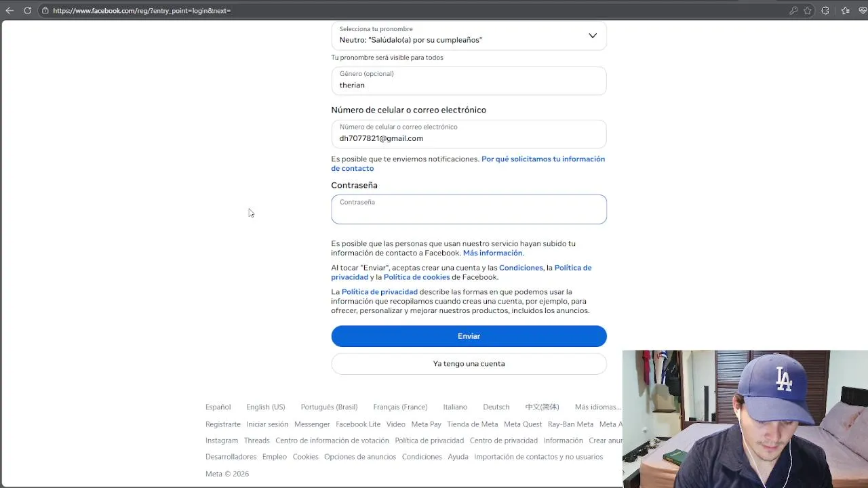Open the Ray-Ban Meta footer link
The width and height of the screenshot is (868, 488).
(x=570, y=424)
